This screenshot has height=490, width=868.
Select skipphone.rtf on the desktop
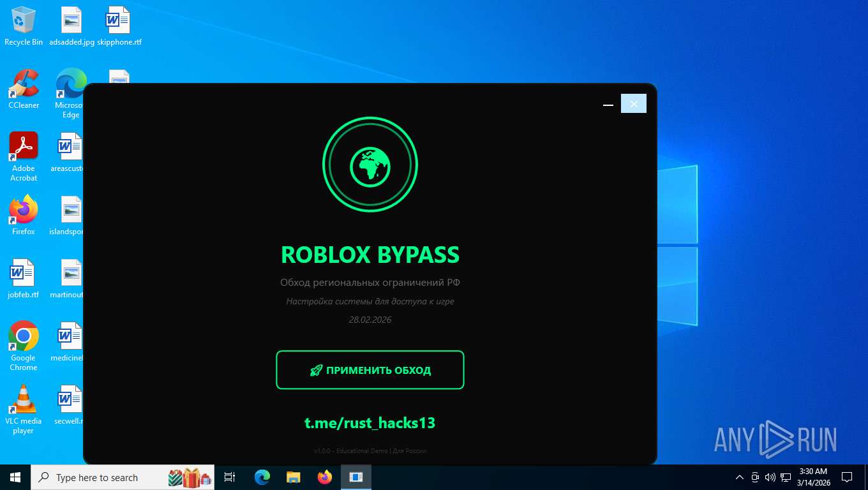[x=119, y=26]
